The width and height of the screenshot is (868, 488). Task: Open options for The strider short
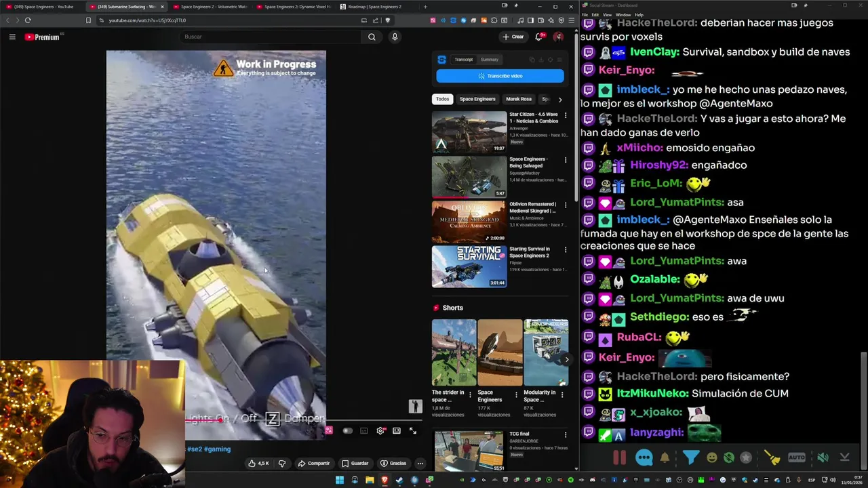470,394
